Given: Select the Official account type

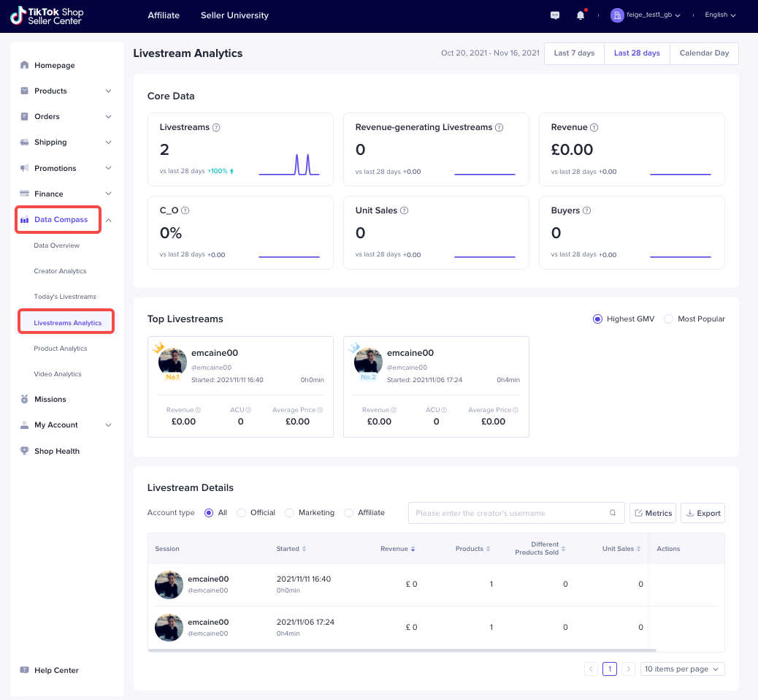Looking at the screenshot, I should (x=242, y=513).
